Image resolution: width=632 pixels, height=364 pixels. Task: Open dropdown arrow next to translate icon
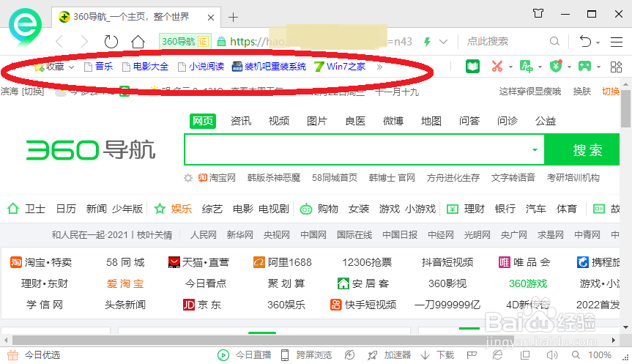tap(540, 67)
